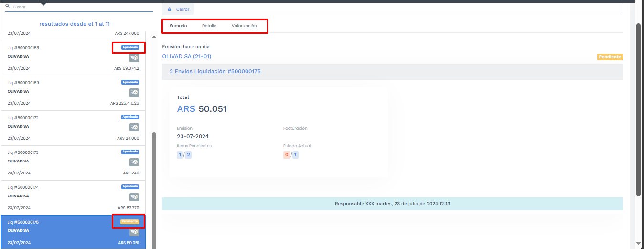Select liquidation Liq #500000173
Viewport: 644px width, 249px height.
click(x=73, y=163)
